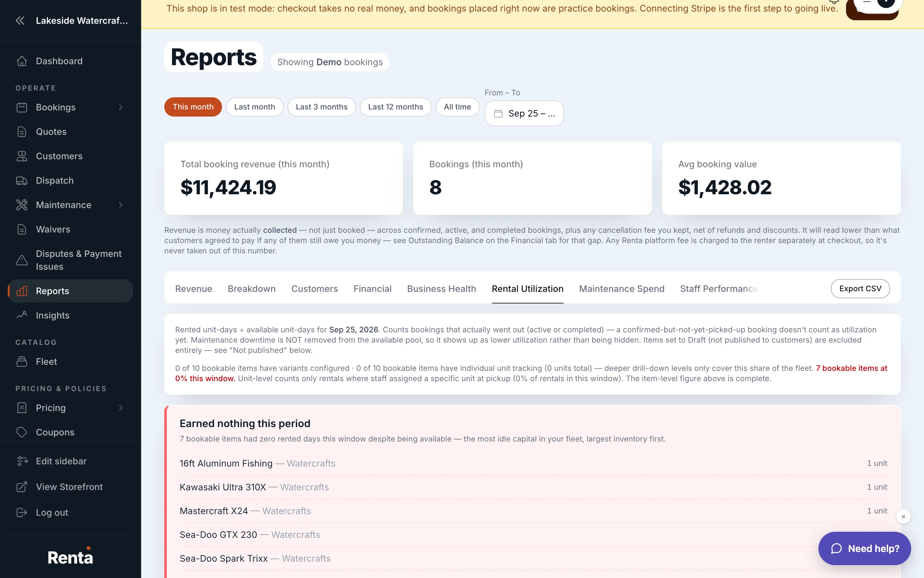Click the Insights trend icon
924x578 pixels.
tap(22, 316)
